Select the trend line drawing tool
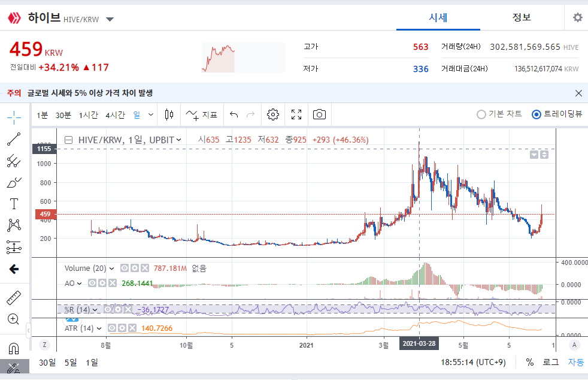 pyautogui.click(x=14, y=139)
